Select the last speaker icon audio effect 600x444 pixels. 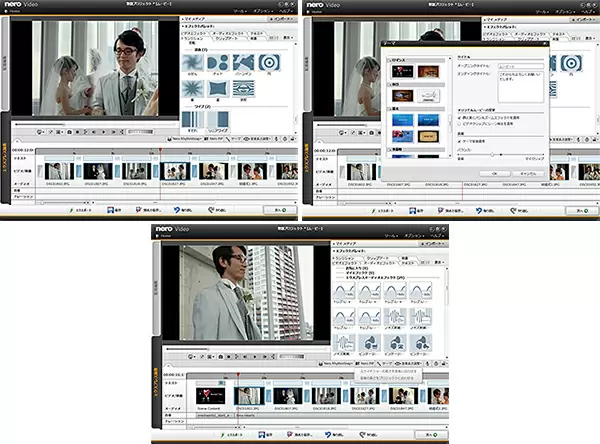[421, 342]
